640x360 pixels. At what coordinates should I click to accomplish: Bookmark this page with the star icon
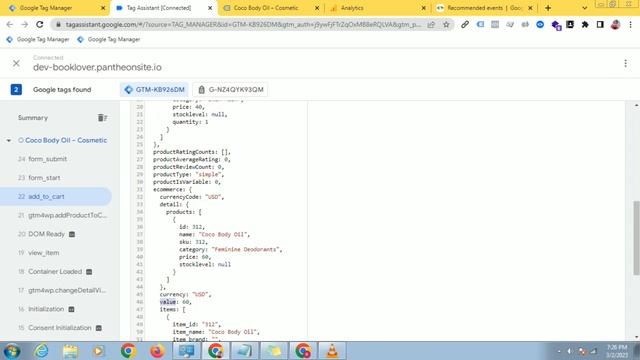[x=446, y=24]
